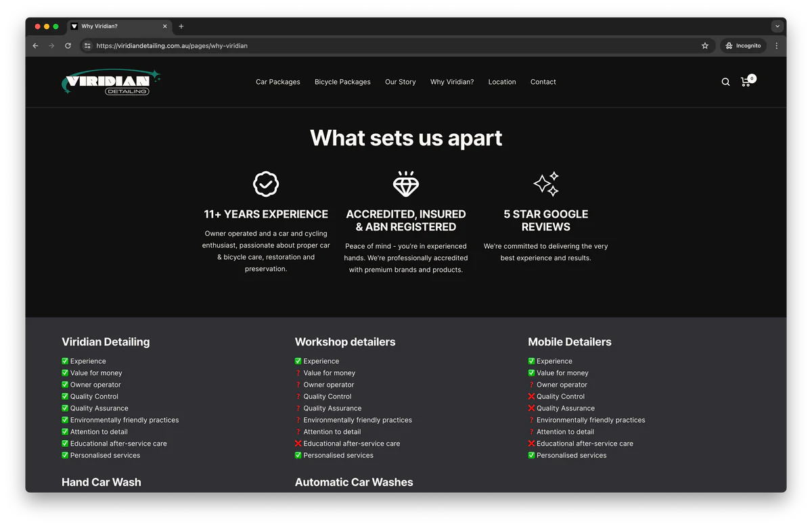Viewport: 812px width, 526px height.
Task: Expand the tab search dropdown arrow
Action: tap(777, 26)
